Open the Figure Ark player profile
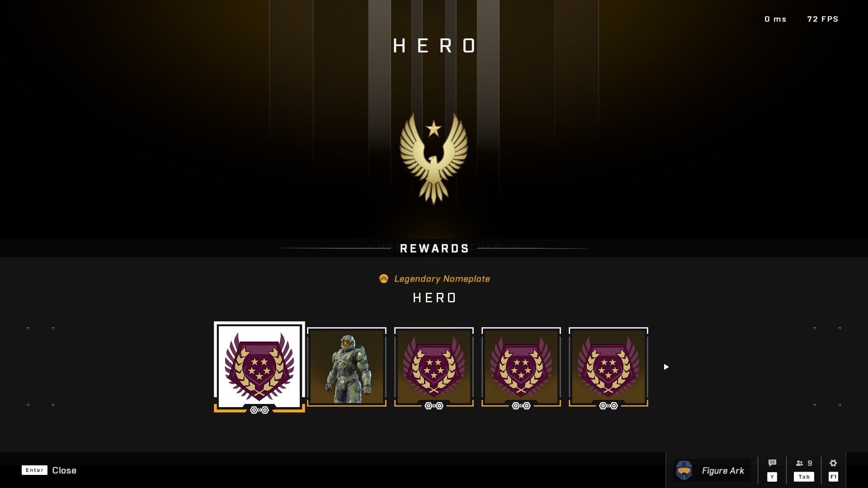The width and height of the screenshot is (868, 488). [712, 470]
